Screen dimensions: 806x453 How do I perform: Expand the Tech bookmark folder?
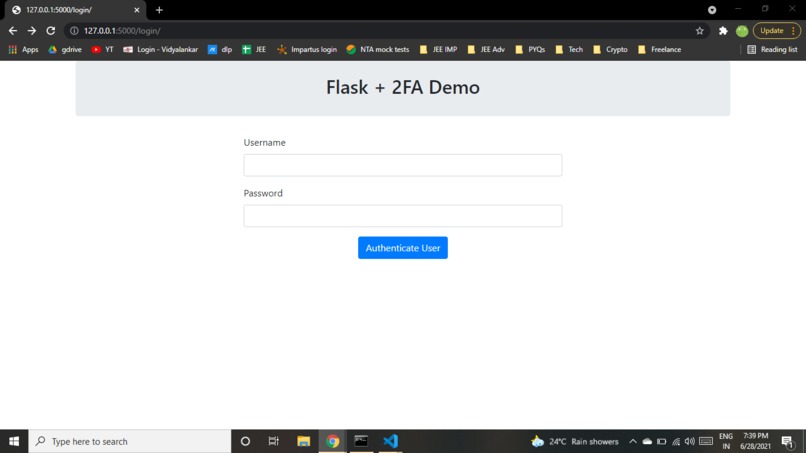click(x=569, y=49)
